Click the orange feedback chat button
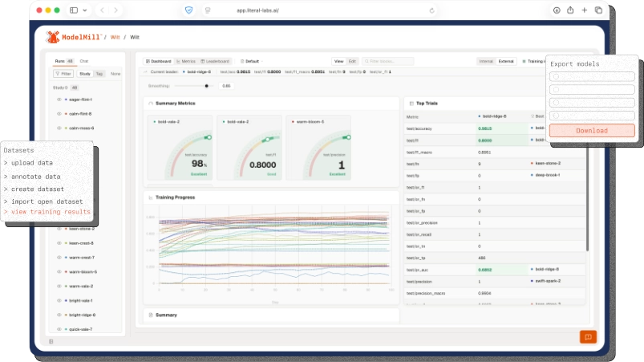The image size is (644, 362). click(588, 337)
